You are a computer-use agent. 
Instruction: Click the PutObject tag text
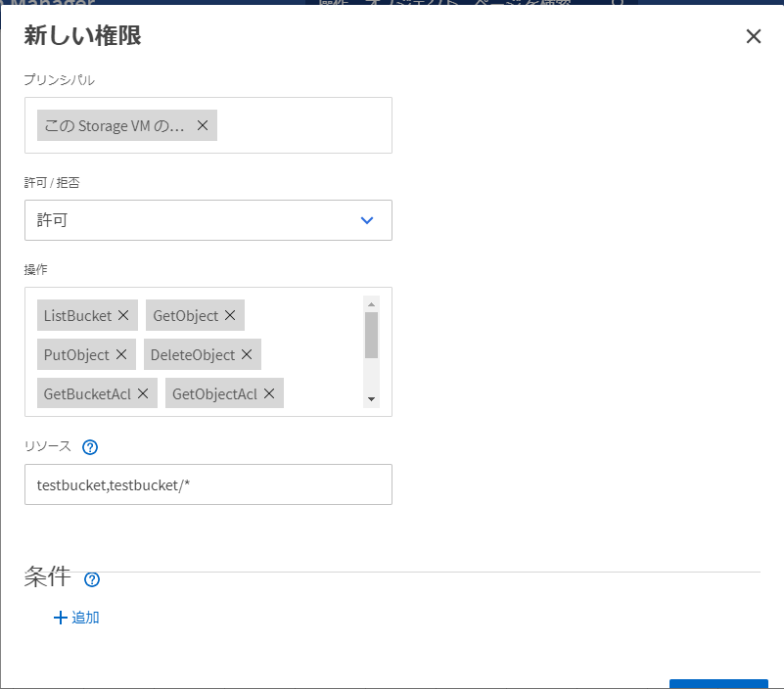(x=76, y=354)
